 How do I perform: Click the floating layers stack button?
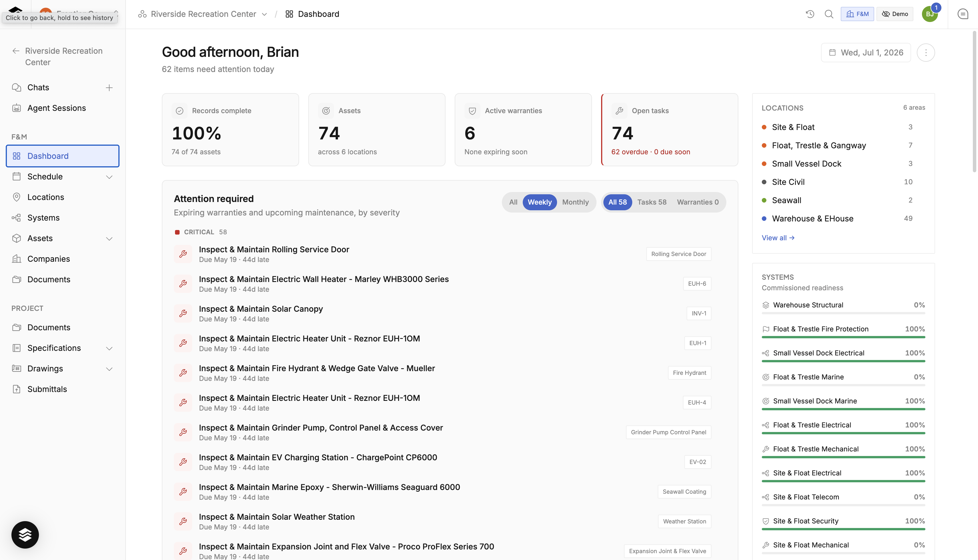[25, 535]
